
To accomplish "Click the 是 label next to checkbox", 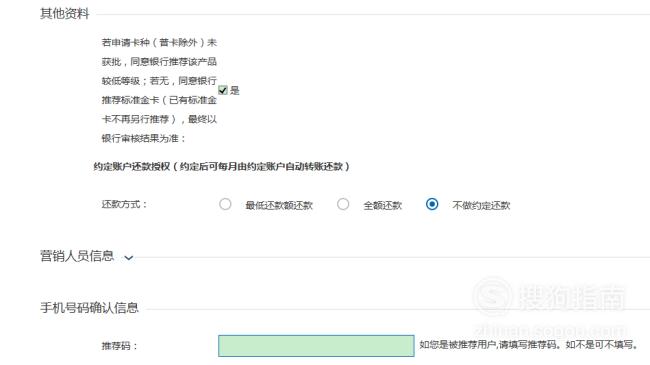I will point(235,90).
